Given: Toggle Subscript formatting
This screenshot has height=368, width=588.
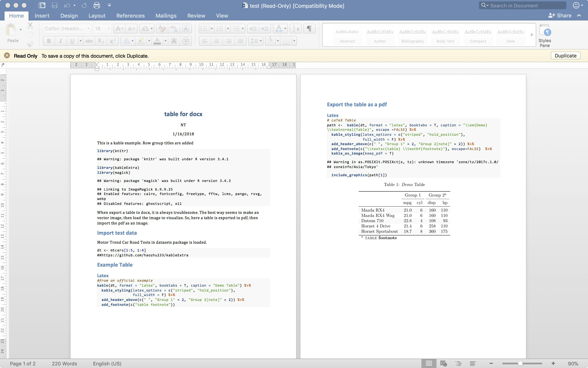Looking at the screenshot, I should coord(101,41).
